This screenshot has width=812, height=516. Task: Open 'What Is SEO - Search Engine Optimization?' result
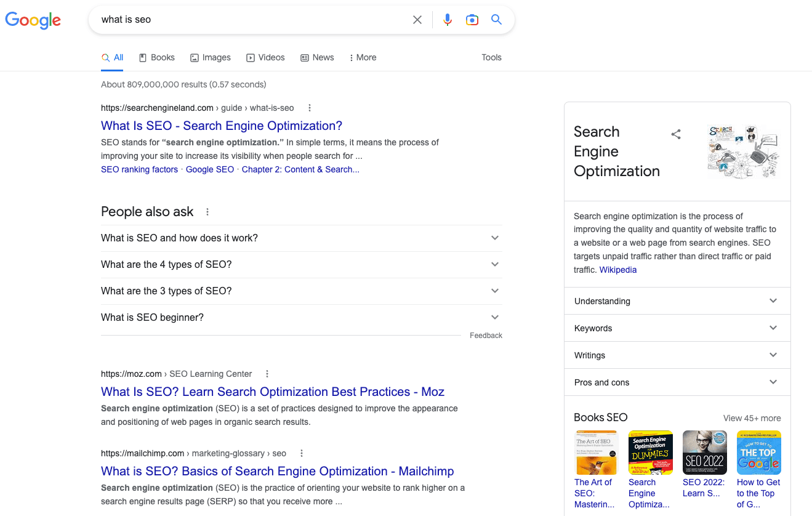coord(222,126)
